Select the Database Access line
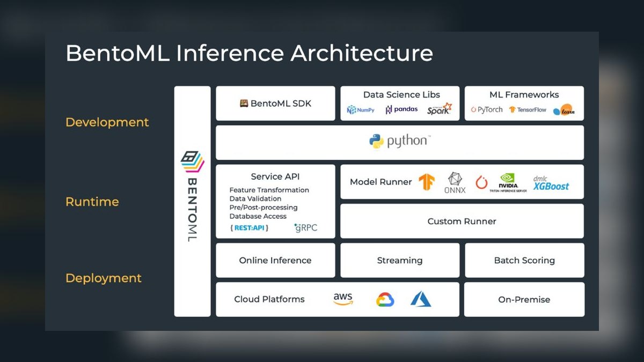 258,216
